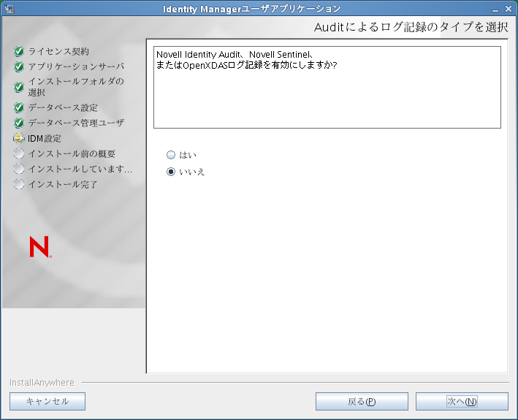
Task: Click check icon beside データベース管理ユーザ
Action: click(x=19, y=123)
